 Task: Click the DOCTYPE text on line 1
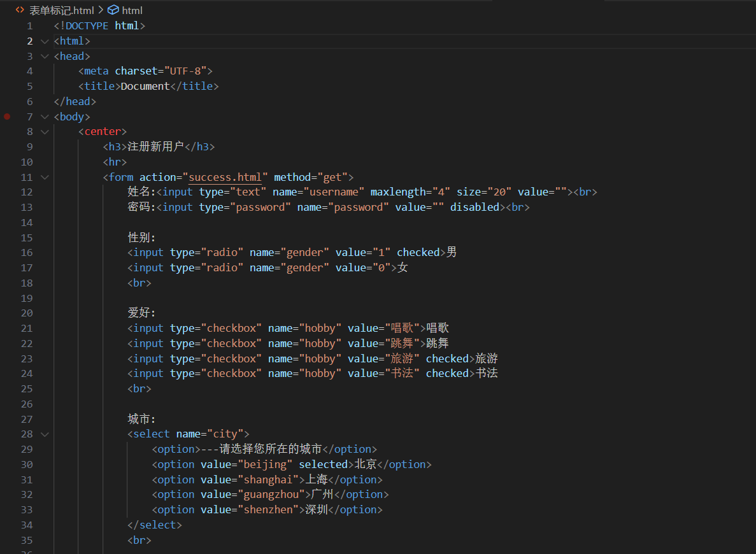87,26
